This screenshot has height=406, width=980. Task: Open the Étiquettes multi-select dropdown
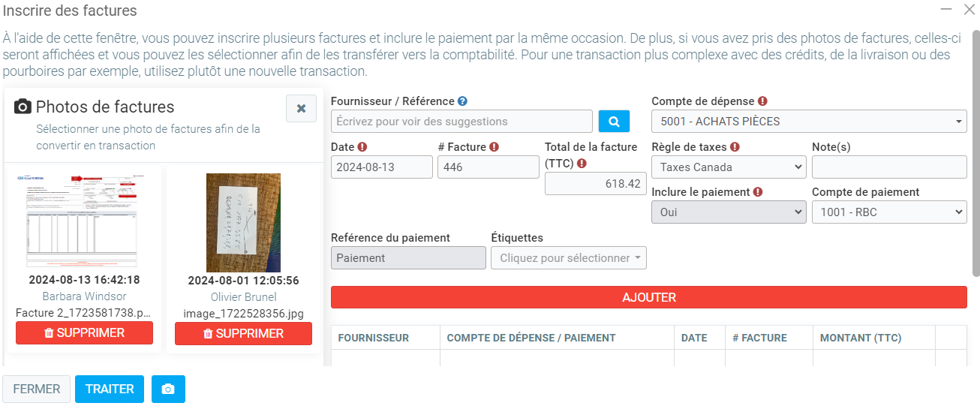coord(568,258)
